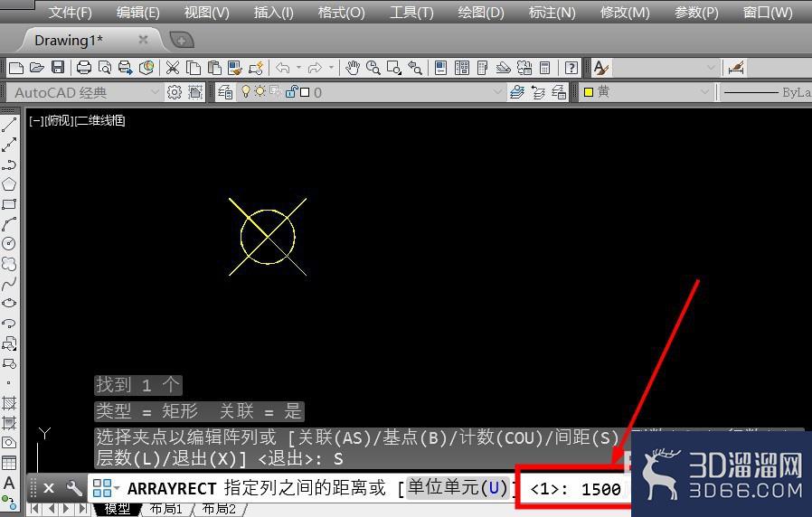Select the Circle tool in Draw toolbar
Screen dimensions: 812x517
click(9, 243)
